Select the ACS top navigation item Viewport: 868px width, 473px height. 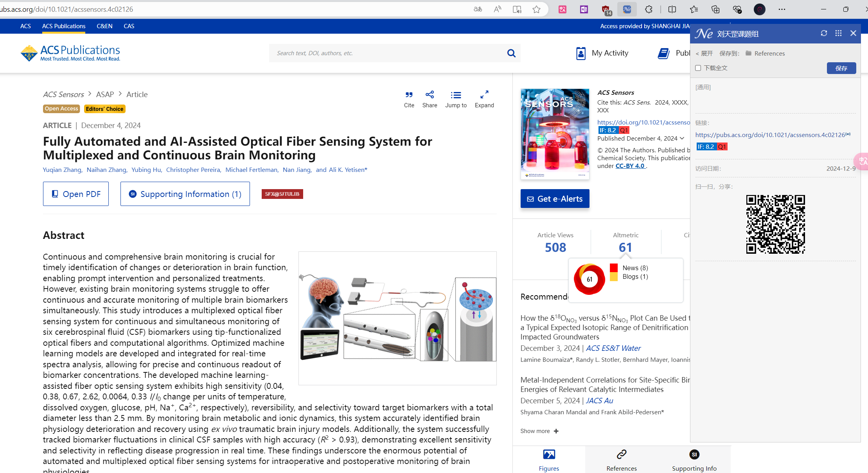click(x=25, y=26)
